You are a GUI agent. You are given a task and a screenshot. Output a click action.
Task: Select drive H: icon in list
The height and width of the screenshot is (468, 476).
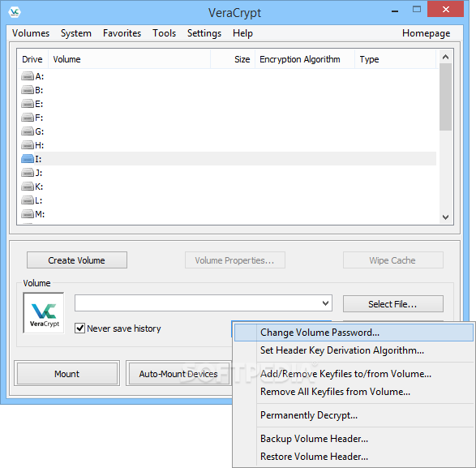pos(28,145)
